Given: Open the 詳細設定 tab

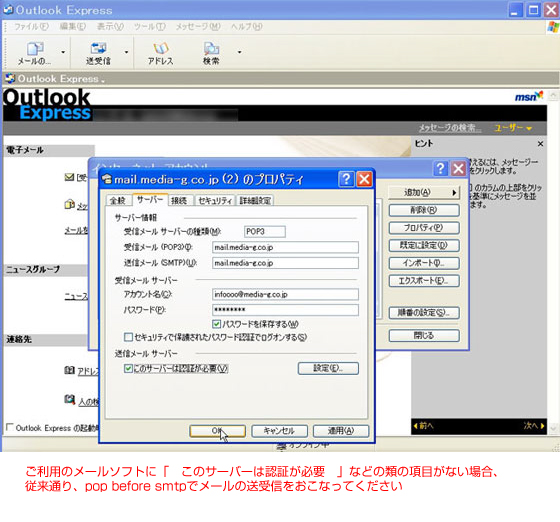Looking at the screenshot, I should [255, 200].
